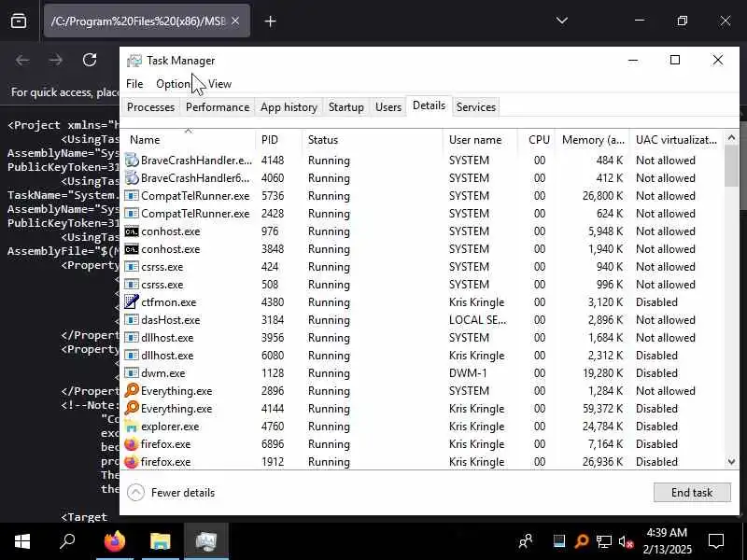Open the People icon in system tray
The width and height of the screenshot is (747, 560).
click(526, 541)
